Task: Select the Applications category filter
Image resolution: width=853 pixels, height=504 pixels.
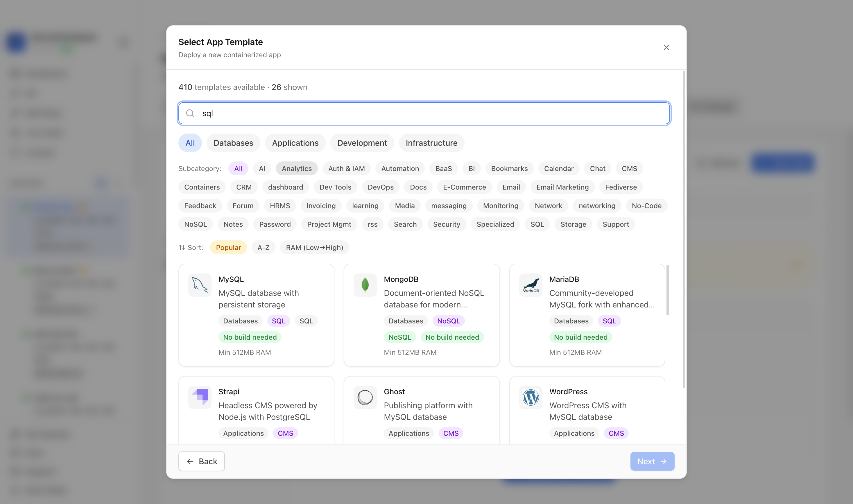Action: point(295,143)
